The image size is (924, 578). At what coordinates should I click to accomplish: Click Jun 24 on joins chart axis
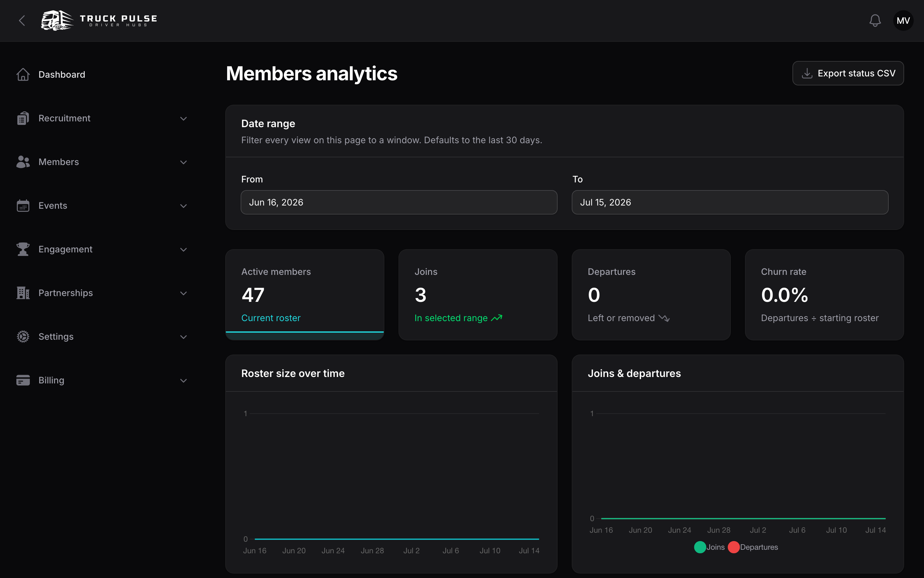[679, 530]
